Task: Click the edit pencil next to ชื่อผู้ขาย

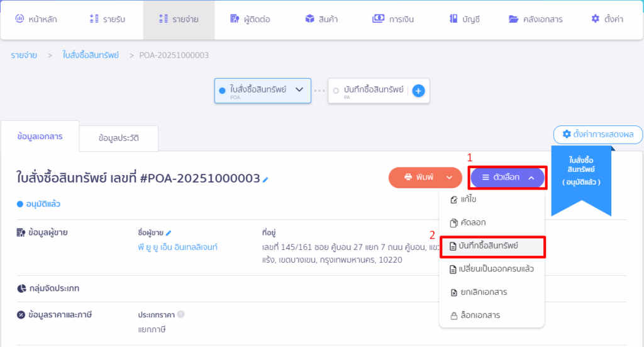Action: pyautogui.click(x=169, y=233)
